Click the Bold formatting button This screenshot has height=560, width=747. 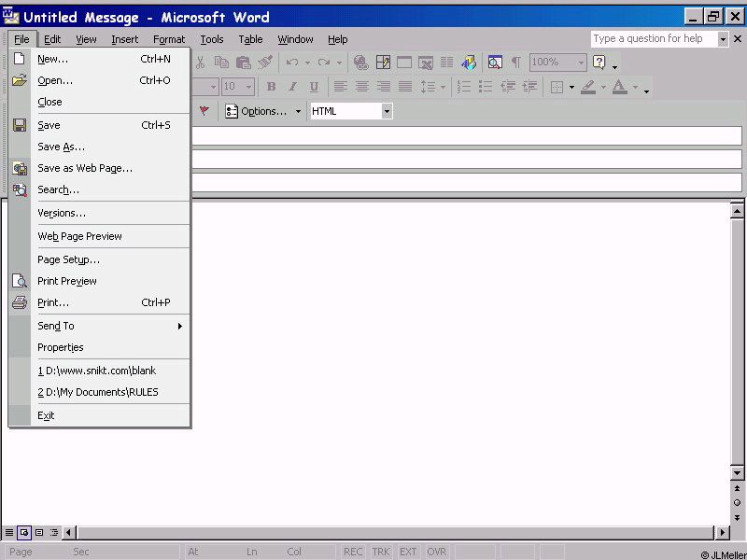(271, 87)
